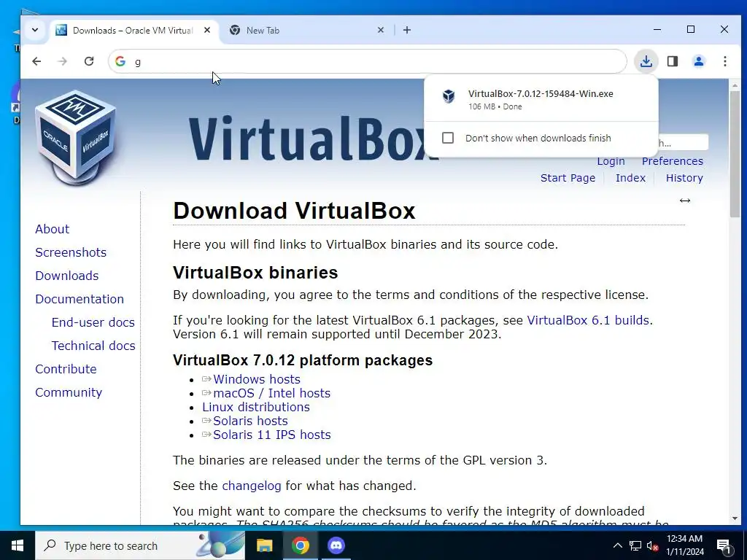Check Don't show when downloads finish
The image size is (747, 560).
click(448, 138)
